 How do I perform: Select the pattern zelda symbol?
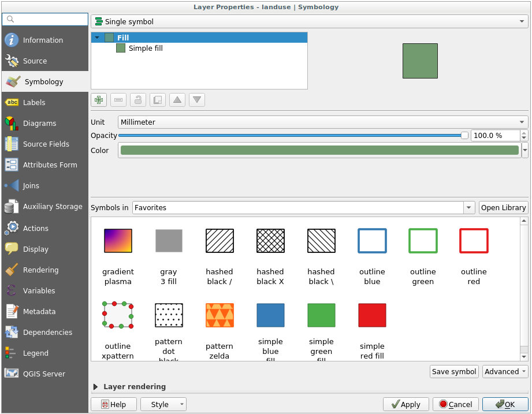220,316
